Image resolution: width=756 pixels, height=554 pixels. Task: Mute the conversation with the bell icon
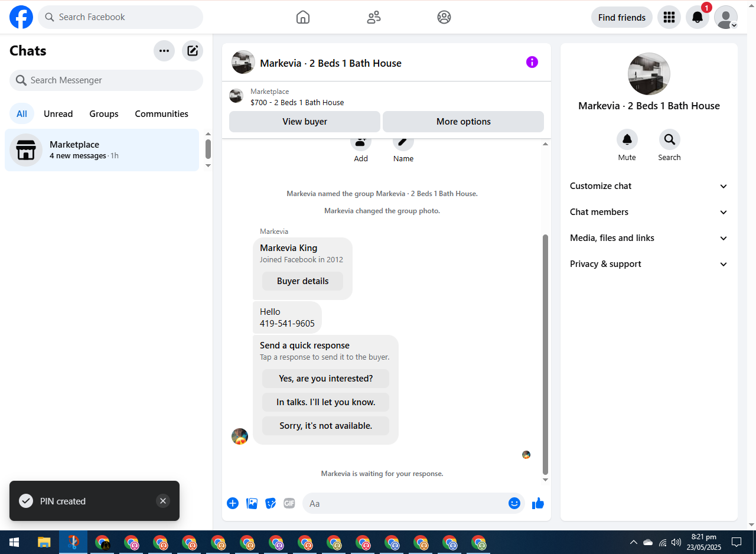click(x=627, y=139)
